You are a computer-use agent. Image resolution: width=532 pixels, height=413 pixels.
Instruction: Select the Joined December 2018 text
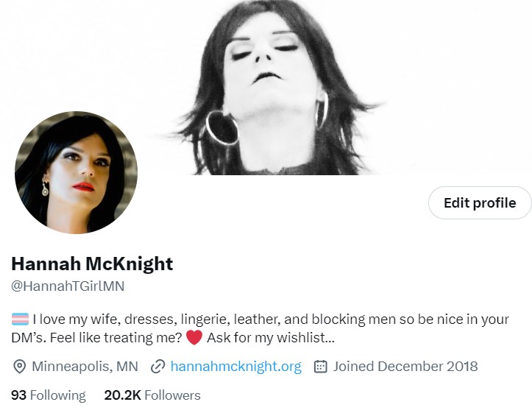405,366
